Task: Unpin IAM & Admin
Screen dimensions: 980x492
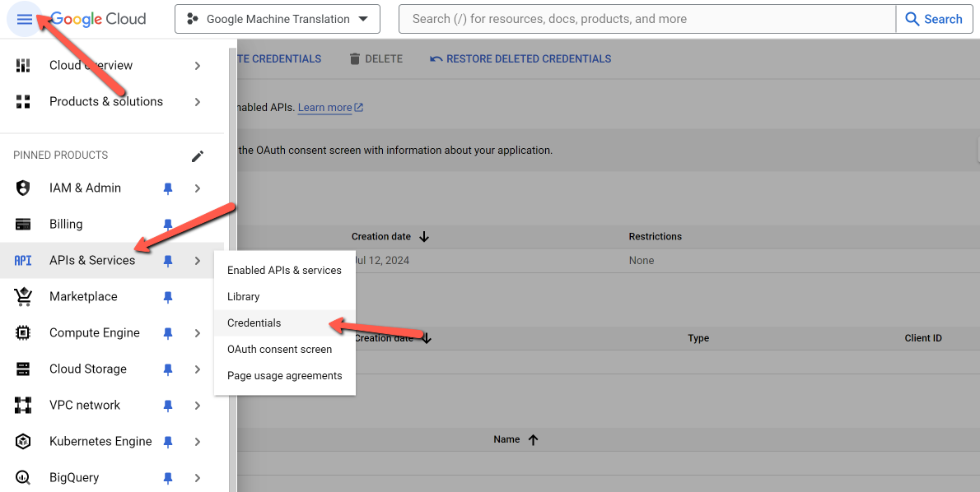Action: pyautogui.click(x=167, y=188)
